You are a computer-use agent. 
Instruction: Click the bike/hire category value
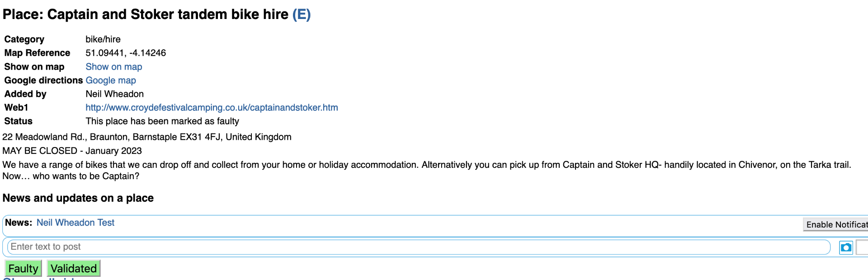103,39
